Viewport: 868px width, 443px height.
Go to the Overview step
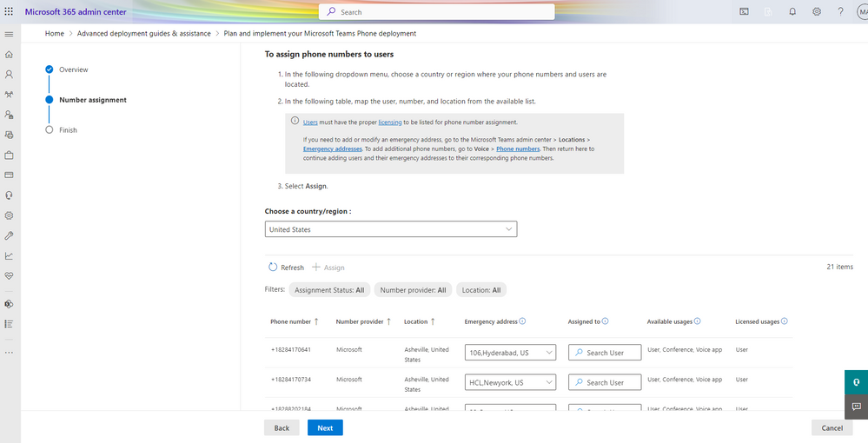tap(74, 69)
